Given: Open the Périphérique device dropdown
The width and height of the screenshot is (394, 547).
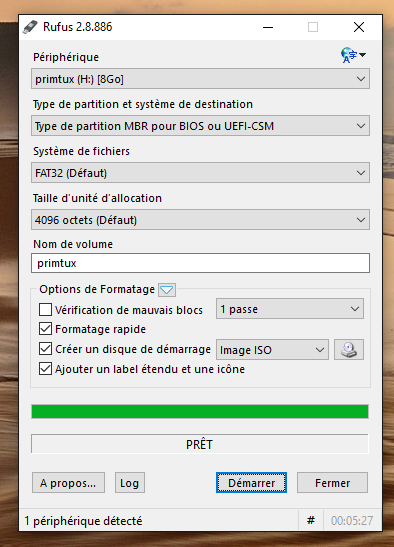Looking at the screenshot, I should tap(200, 79).
